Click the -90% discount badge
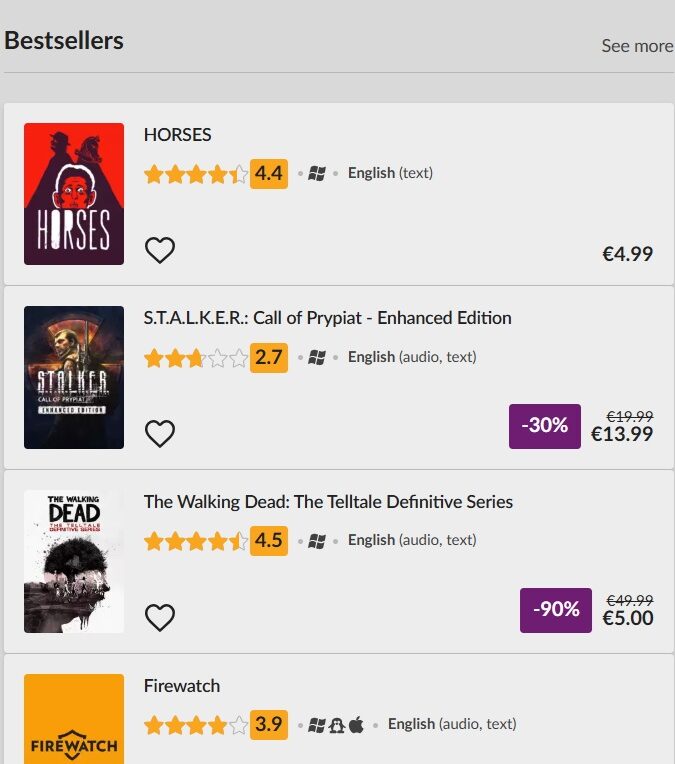 click(555, 610)
